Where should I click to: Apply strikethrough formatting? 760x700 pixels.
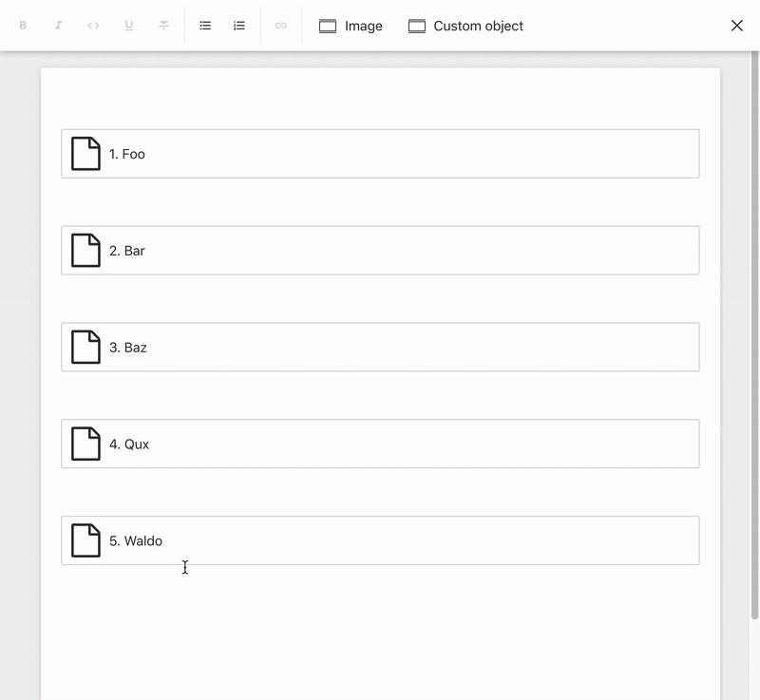164,26
